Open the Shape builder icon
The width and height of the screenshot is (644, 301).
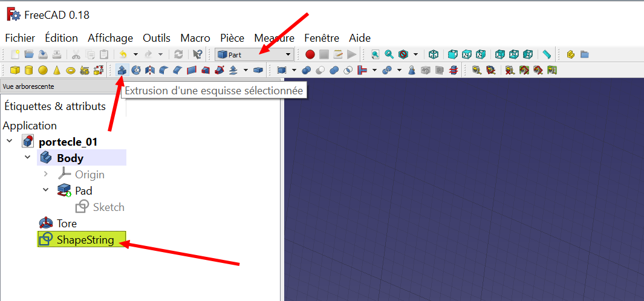99,70
